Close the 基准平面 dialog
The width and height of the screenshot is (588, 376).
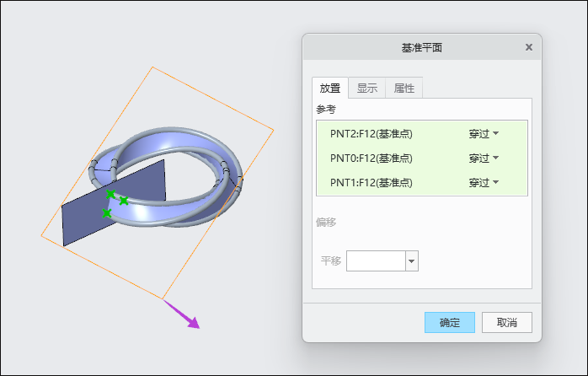pyautogui.click(x=529, y=47)
